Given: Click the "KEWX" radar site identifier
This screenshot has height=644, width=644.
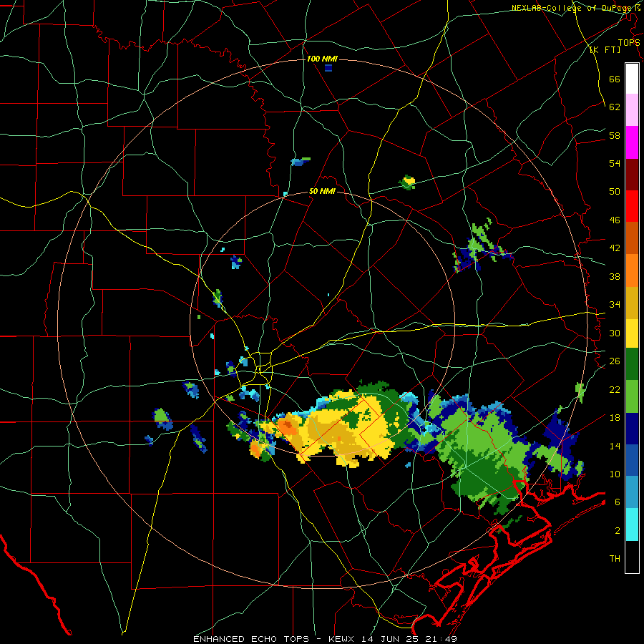Looking at the screenshot, I should click(343, 639).
